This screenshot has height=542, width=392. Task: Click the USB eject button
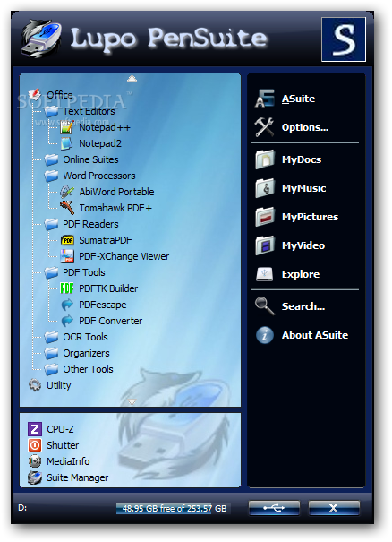point(274,508)
